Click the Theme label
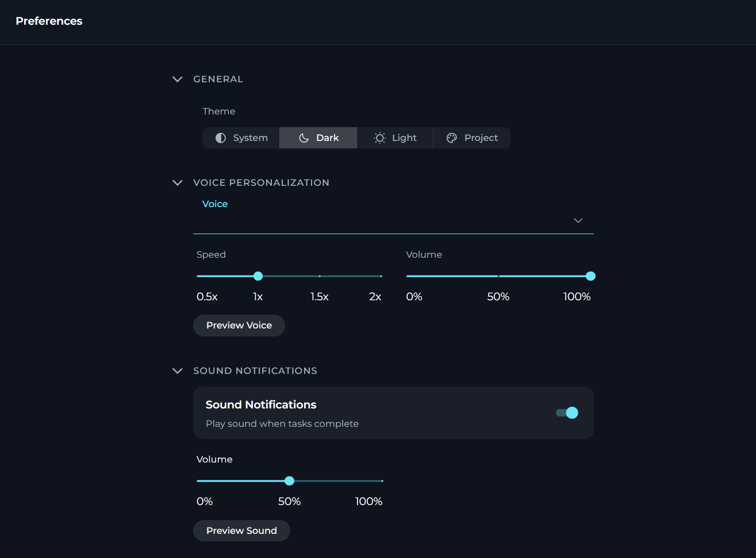This screenshot has height=558, width=756. click(x=219, y=112)
